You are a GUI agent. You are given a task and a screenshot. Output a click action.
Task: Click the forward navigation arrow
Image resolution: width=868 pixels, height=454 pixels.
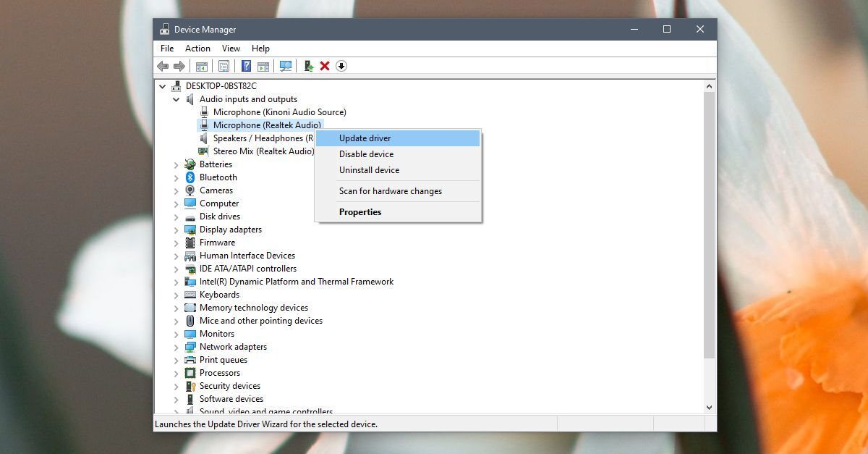coord(179,66)
